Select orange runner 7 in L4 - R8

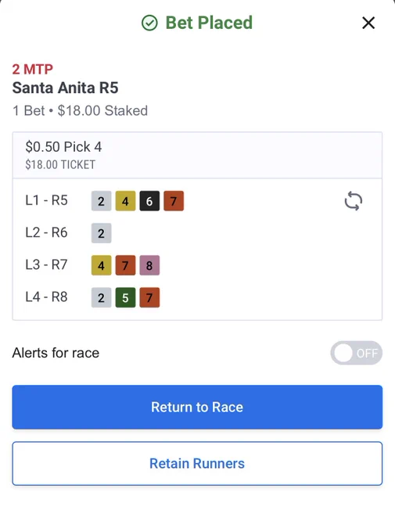(149, 297)
